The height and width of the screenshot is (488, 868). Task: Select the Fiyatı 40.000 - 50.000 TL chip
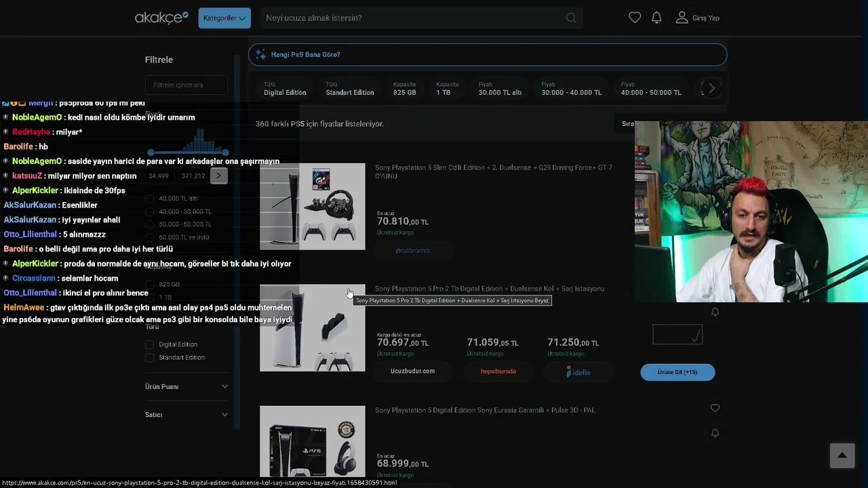[x=651, y=89]
